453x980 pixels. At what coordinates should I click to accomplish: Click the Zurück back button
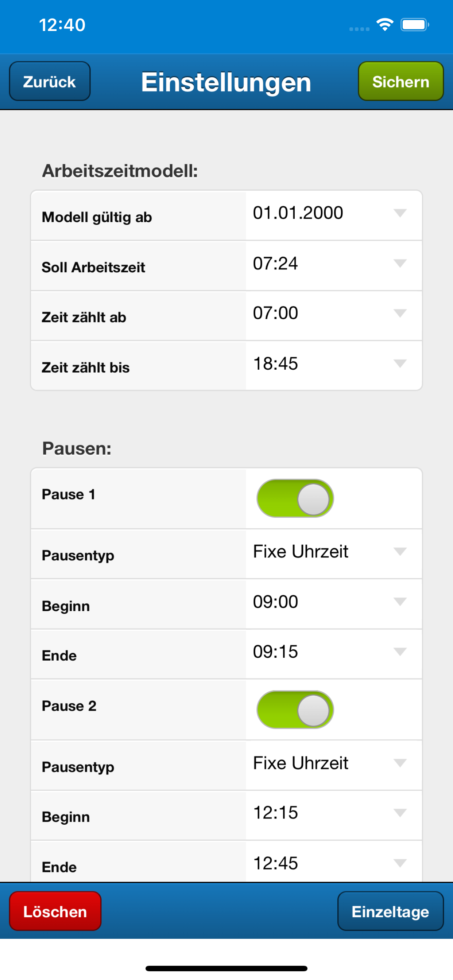coord(50,81)
